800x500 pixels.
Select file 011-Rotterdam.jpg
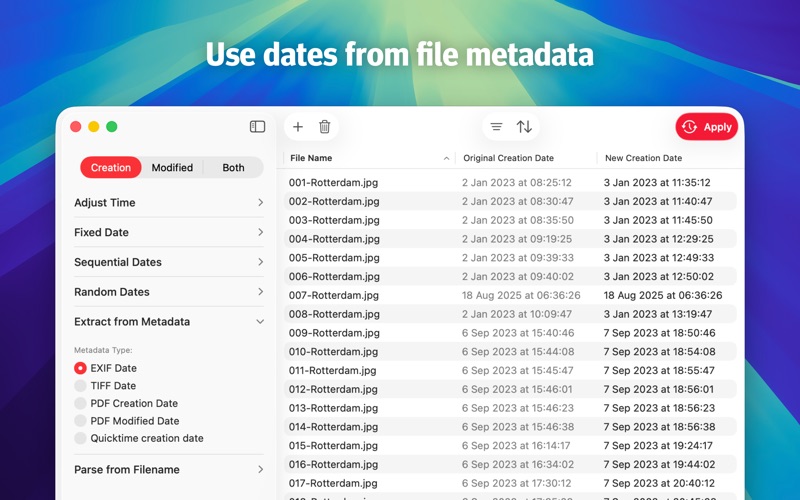(x=332, y=370)
